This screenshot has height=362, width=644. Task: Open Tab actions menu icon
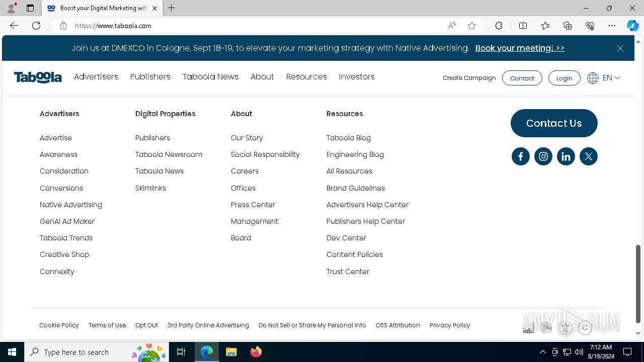tap(30, 8)
